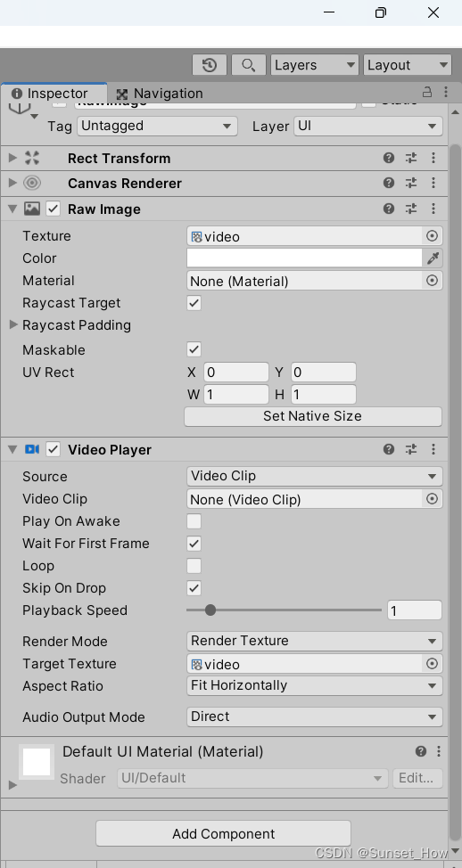Viewport: 462px width, 868px height.
Task: Open the Target Texture object picker
Action: (x=432, y=664)
